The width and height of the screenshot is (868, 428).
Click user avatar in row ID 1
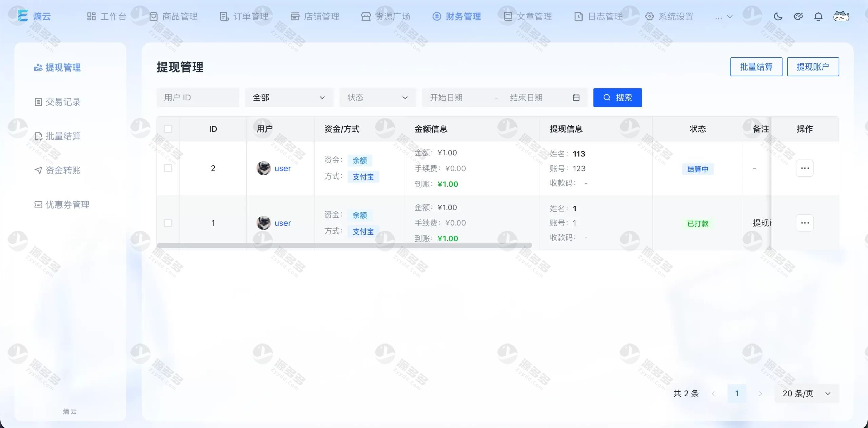point(263,223)
